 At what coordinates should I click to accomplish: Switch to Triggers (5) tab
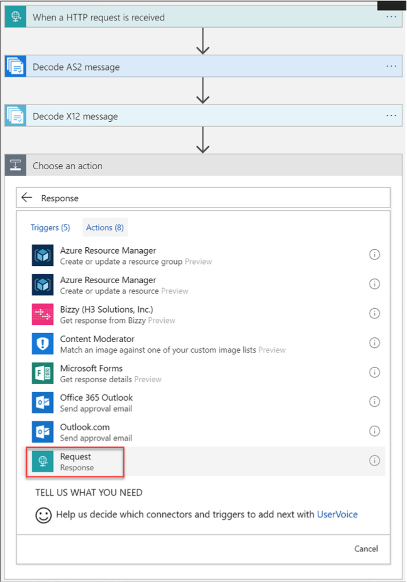tap(50, 228)
